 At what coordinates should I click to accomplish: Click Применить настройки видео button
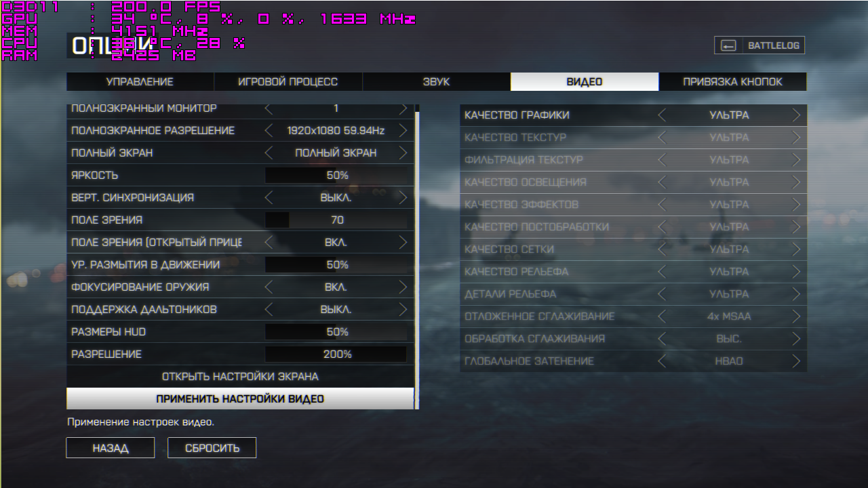tap(240, 399)
